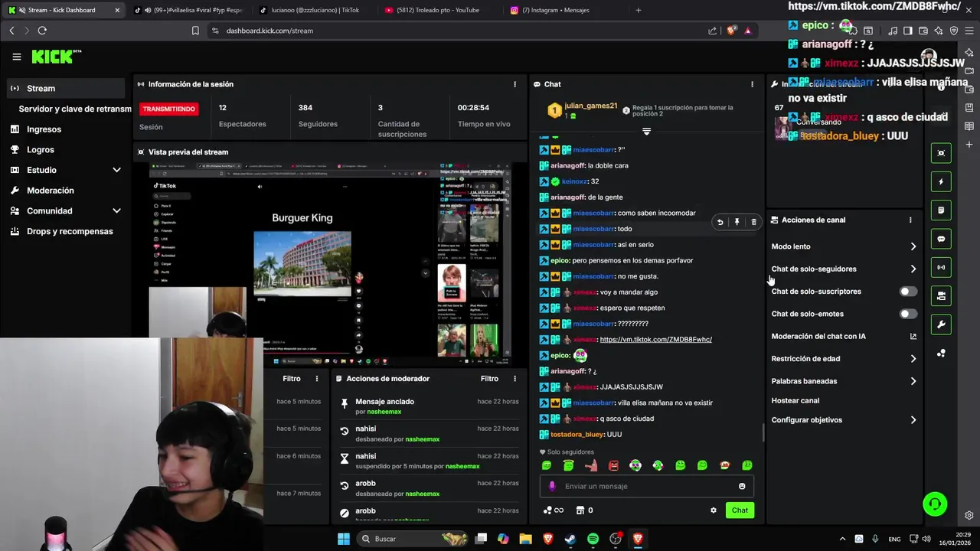Open the Kick hamburger menu
The height and width of the screenshot is (551, 980).
pos(17,57)
